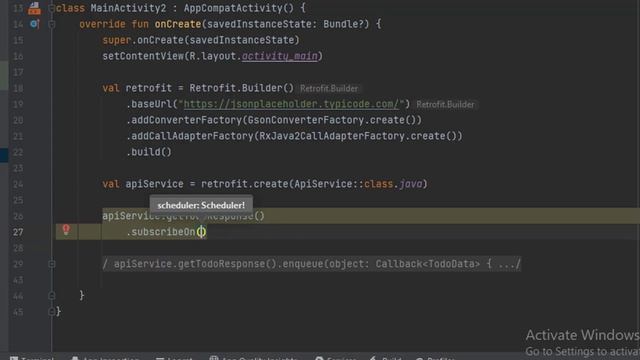Click the override gutter icon on line 14
This screenshot has height=360, width=640.
pos(34,24)
